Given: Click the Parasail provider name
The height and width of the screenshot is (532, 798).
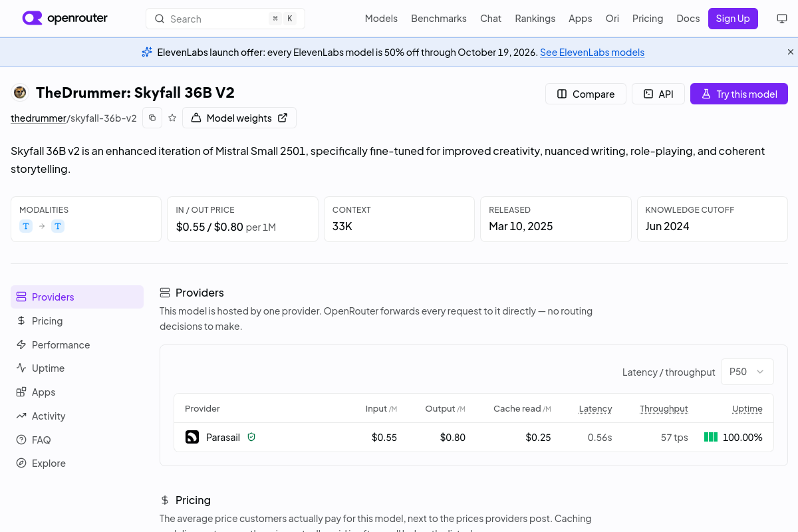Looking at the screenshot, I should point(223,438).
